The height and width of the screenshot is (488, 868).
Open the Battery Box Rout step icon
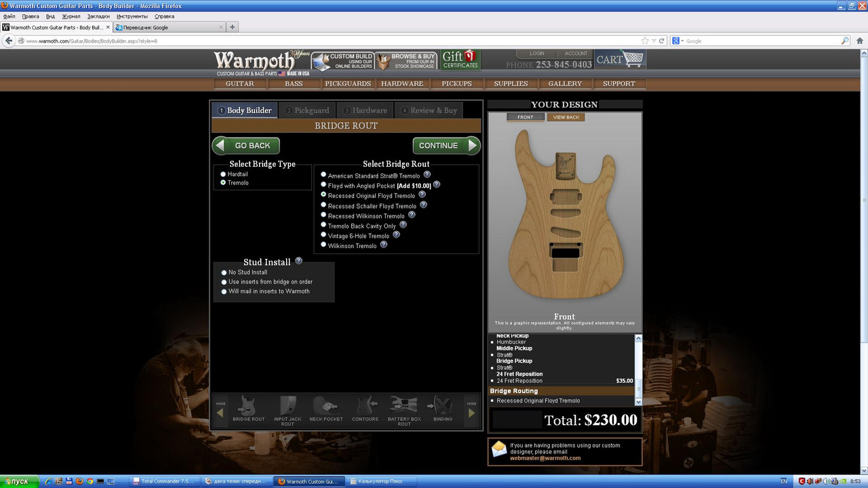pos(404,411)
